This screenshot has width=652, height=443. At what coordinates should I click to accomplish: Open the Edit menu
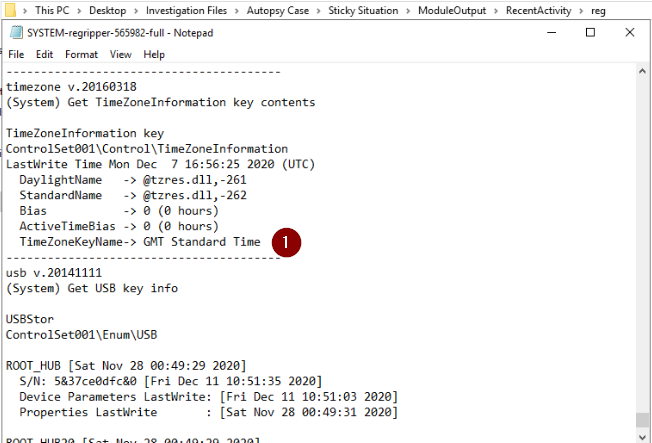(45, 54)
